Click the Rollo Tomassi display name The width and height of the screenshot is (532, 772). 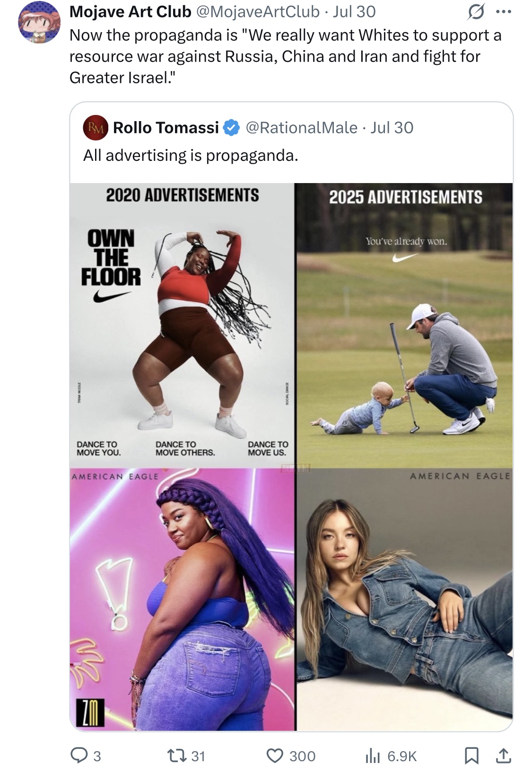point(166,128)
